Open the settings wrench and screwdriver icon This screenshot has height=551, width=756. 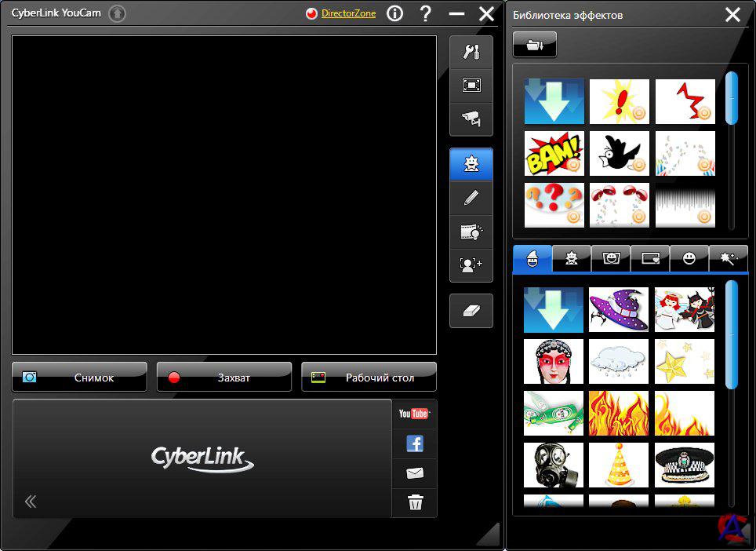click(x=471, y=52)
